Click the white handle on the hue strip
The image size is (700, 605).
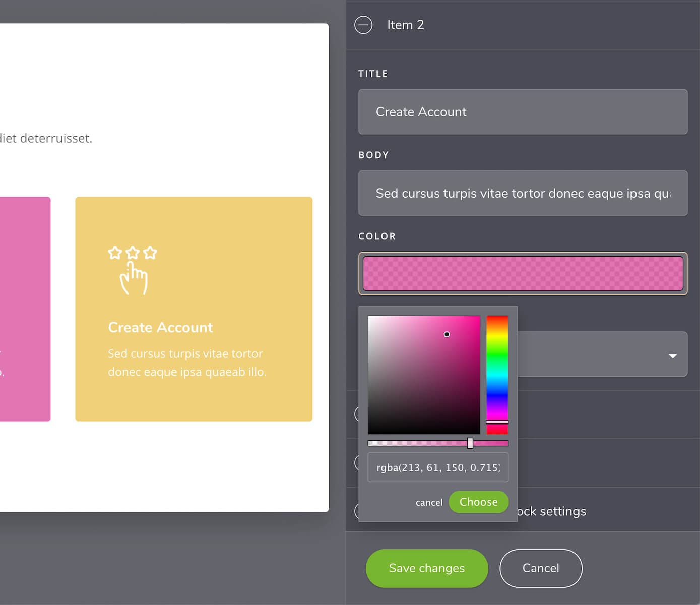[497, 422]
